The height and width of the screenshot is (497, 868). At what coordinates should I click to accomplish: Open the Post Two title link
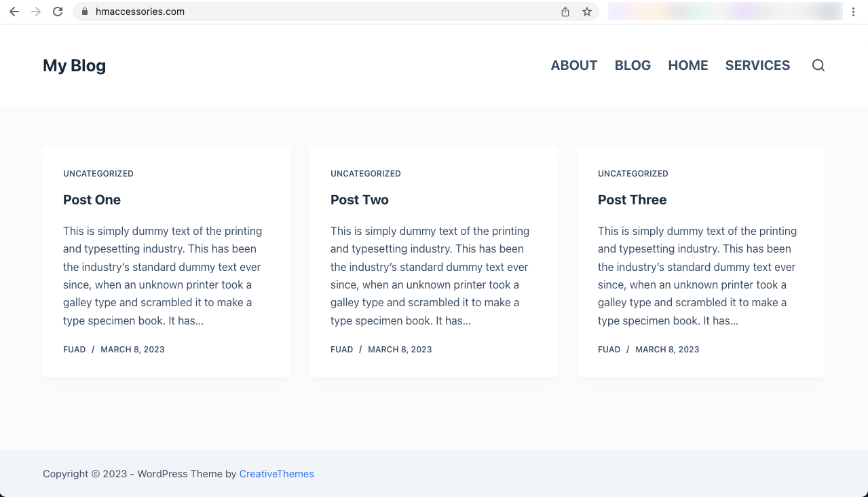pyautogui.click(x=359, y=200)
